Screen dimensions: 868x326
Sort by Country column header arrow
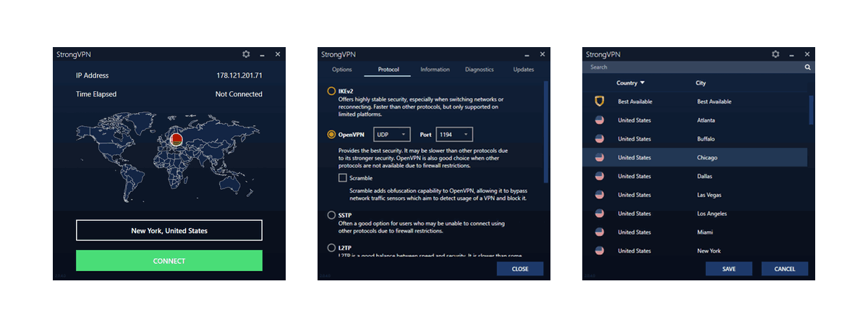click(642, 83)
